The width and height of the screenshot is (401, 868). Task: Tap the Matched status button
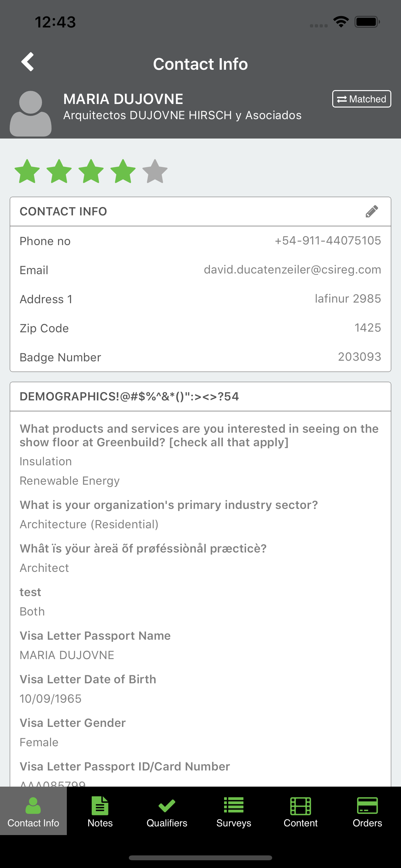362,99
